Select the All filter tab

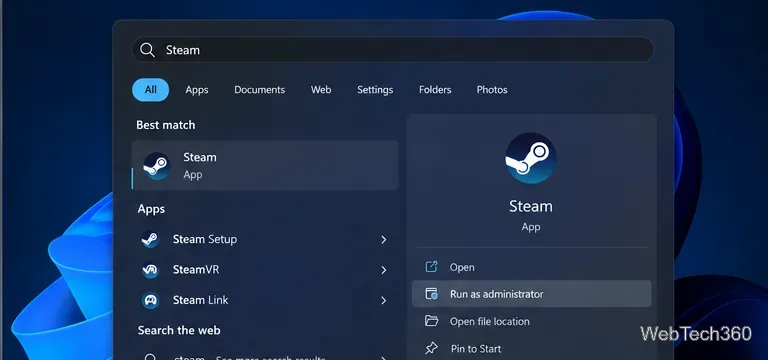point(150,90)
